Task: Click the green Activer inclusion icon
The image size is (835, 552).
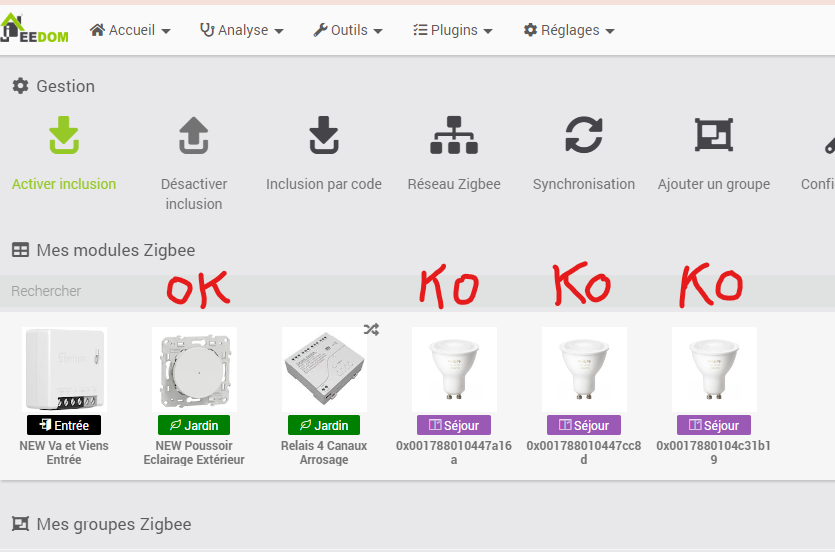Action: click(64, 135)
